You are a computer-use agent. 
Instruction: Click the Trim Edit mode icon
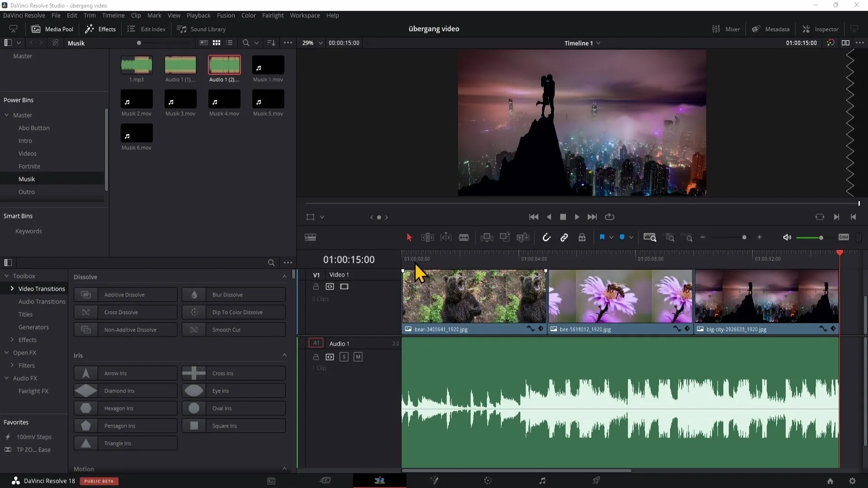[427, 237]
